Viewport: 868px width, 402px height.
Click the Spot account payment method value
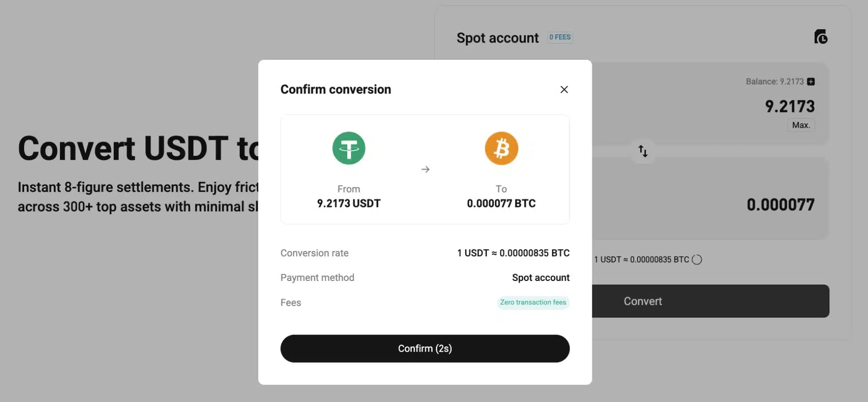pos(541,278)
